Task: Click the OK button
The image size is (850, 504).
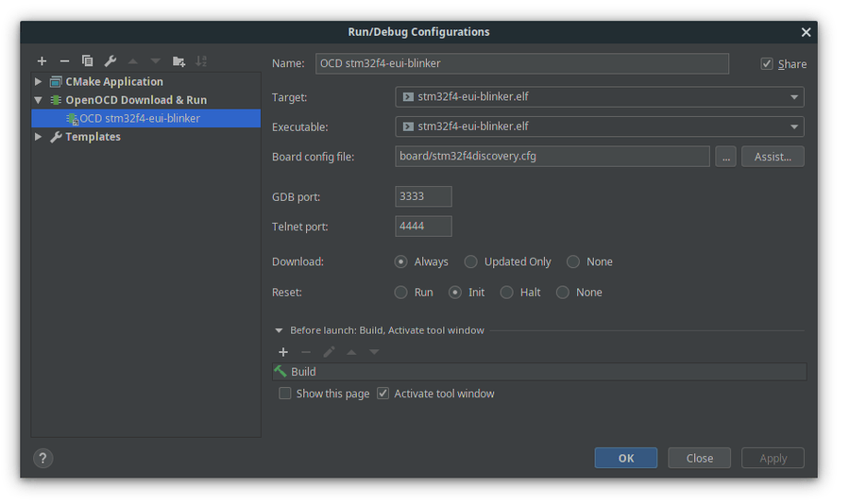Action: click(x=625, y=458)
